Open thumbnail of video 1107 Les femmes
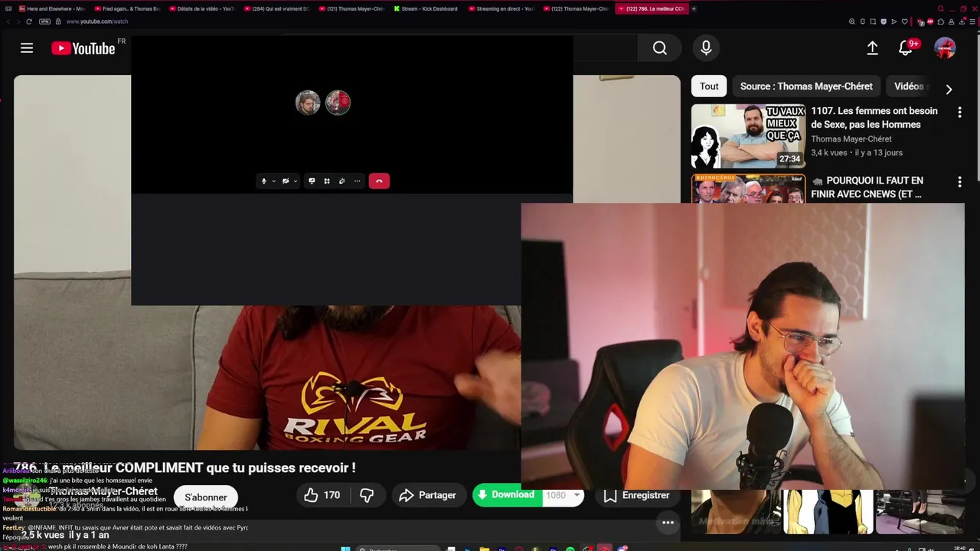Screen dimensions: 980x551 point(748,136)
